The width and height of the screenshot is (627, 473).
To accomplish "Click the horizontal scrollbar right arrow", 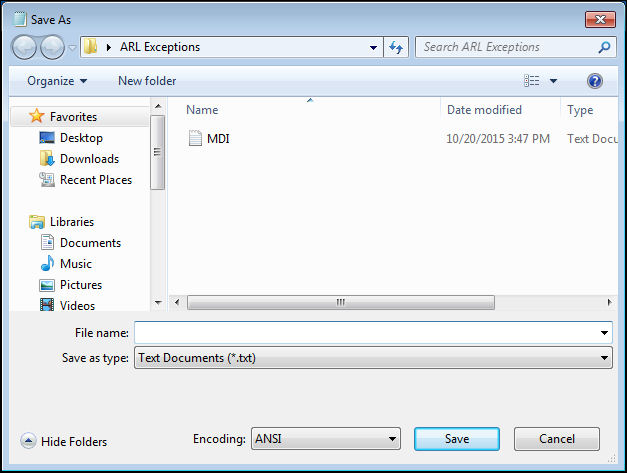I will [609, 302].
